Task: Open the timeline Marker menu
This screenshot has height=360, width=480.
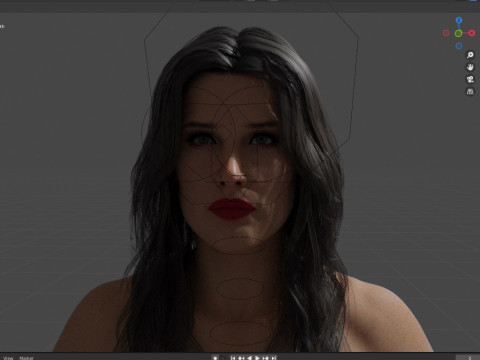Action: point(26,358)
